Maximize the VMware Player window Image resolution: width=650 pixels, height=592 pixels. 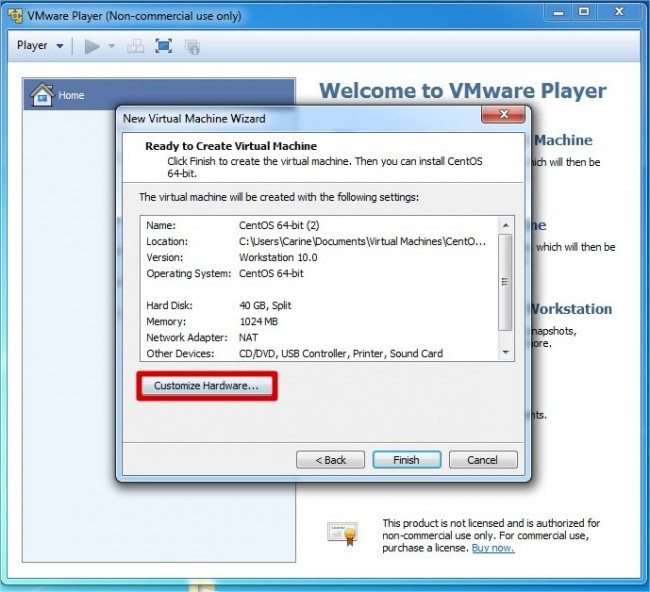pyautogui.click(x=584, y=12)
